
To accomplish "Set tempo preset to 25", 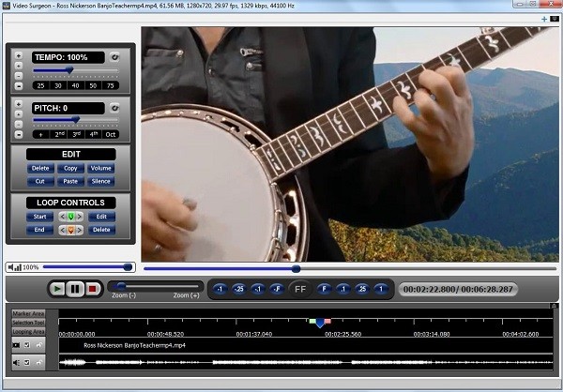I will pos(40,85).
